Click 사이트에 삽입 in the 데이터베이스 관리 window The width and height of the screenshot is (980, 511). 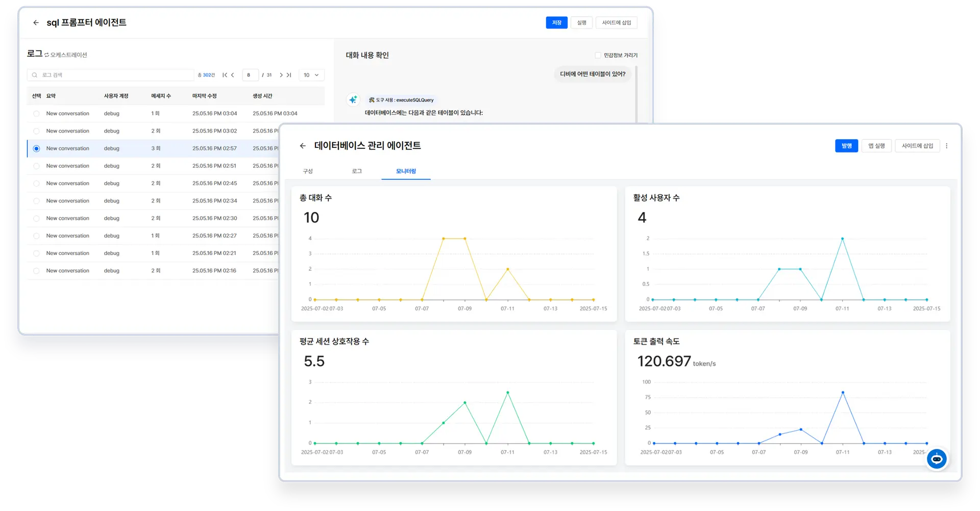coord(917,146)
